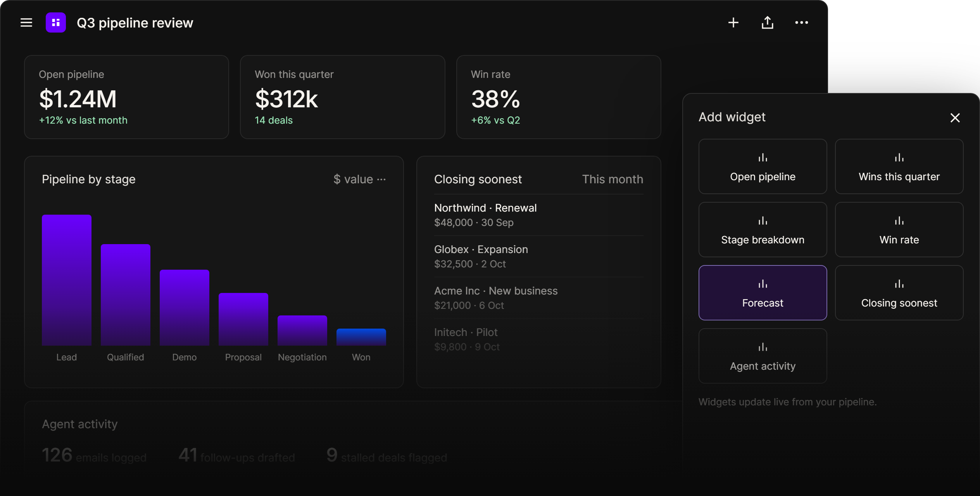The image size is (980, 496).
Task: Close the Add widget panel
Action: pos(955,117)
